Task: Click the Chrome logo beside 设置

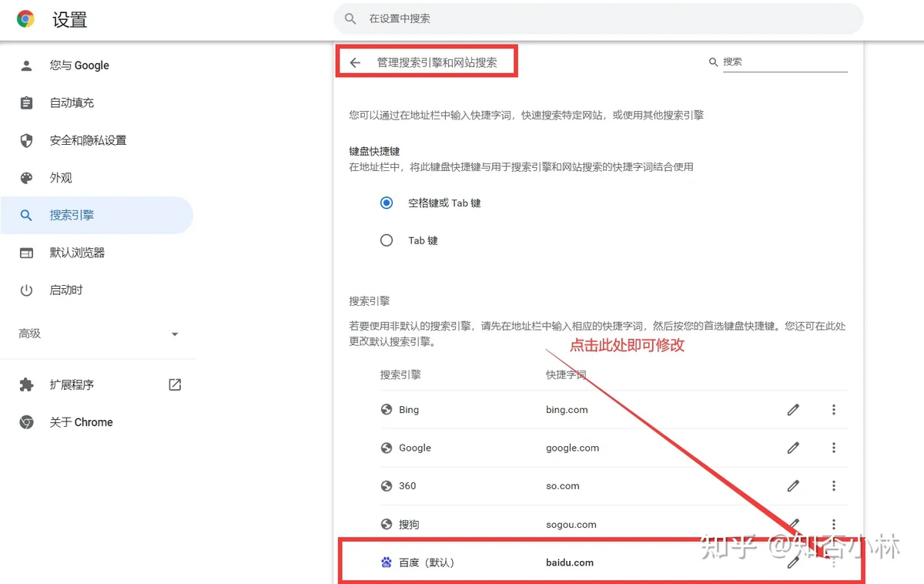Action: coord(26,19)
